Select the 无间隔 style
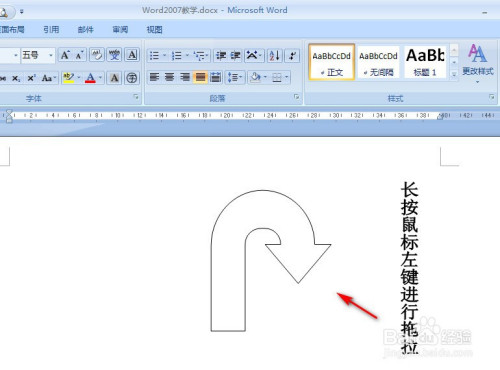This screenshot has height=370, width=500. click(378, 62)
